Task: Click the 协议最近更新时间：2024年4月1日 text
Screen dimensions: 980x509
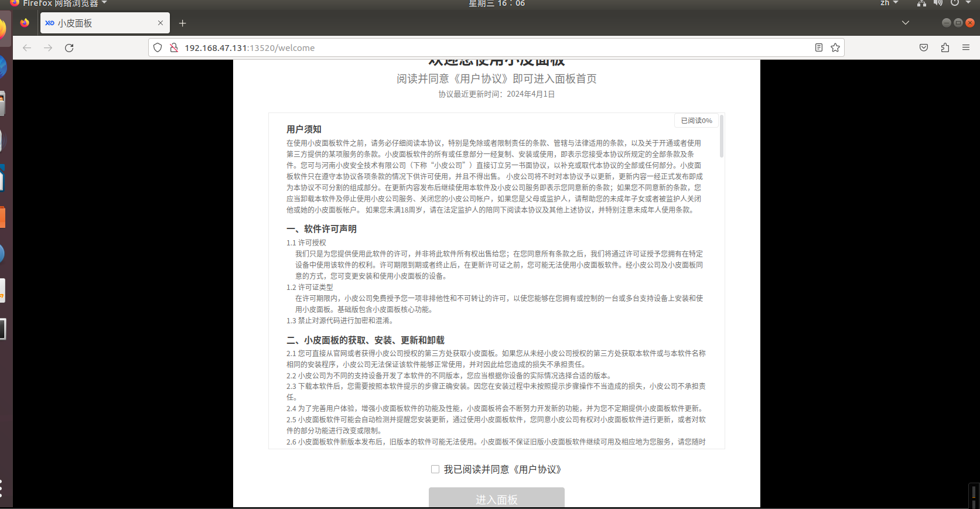Action: pyautogui.click(x=497, y=94)
